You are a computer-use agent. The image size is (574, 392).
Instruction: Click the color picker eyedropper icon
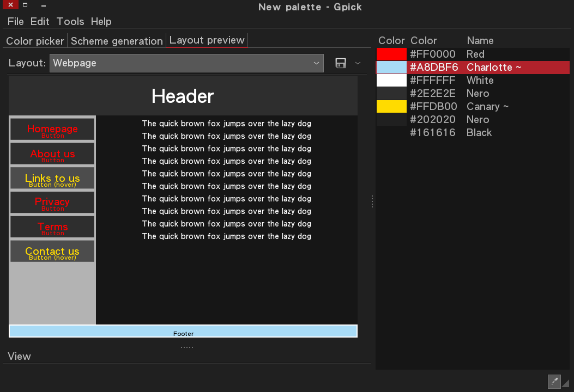(x=554, y=381)
